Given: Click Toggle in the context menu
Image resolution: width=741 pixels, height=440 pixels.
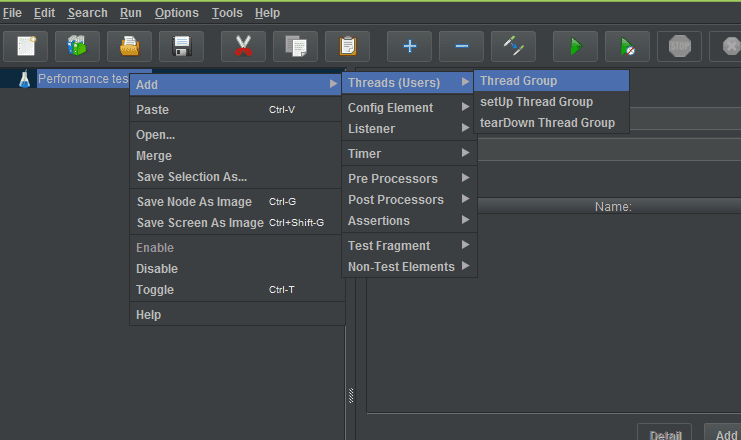Looking at the screenshot, I should 155,290.
